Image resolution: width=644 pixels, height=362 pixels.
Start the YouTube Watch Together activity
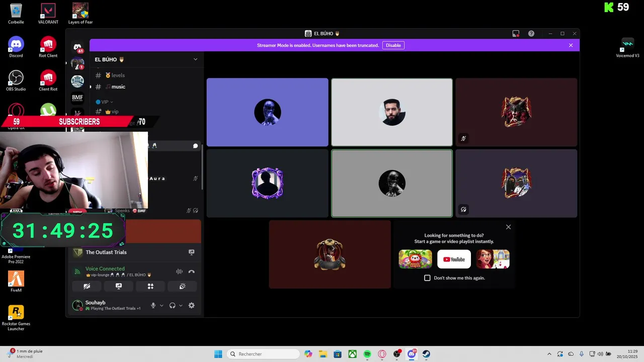454,259
